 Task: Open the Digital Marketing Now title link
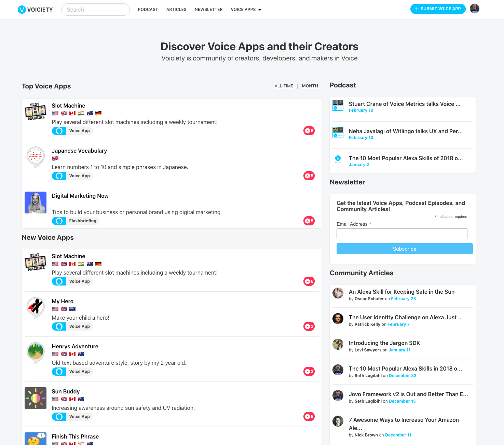click(80, 196)
